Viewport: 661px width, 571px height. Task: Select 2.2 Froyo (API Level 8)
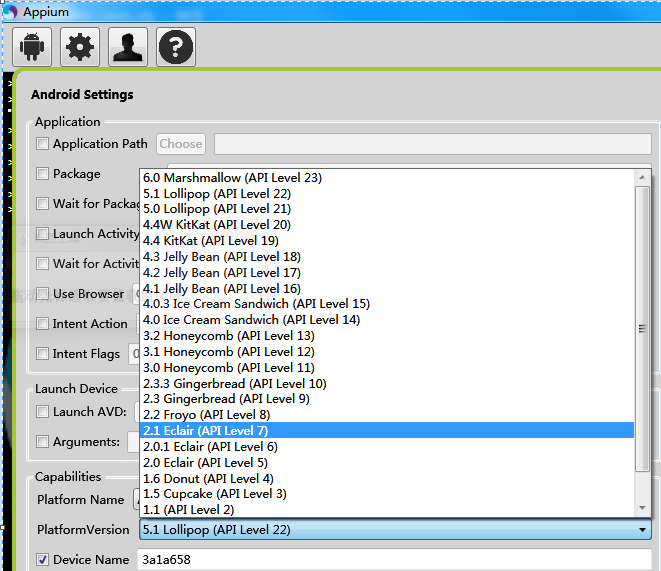coord(387,415)
